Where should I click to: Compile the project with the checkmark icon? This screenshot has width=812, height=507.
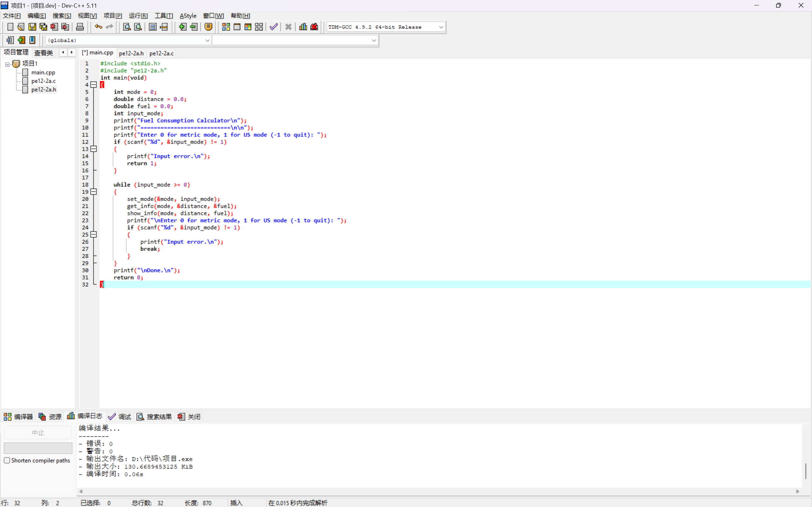pyautogui.click(x=273, y=27)
